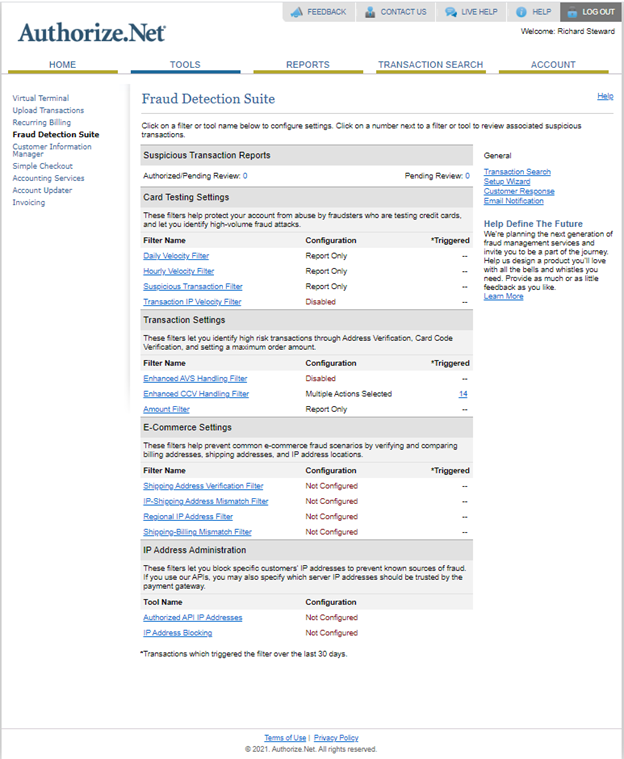624x759 pixels.
Task: Select Account Updater in sidebar
Action: (42, 190)
